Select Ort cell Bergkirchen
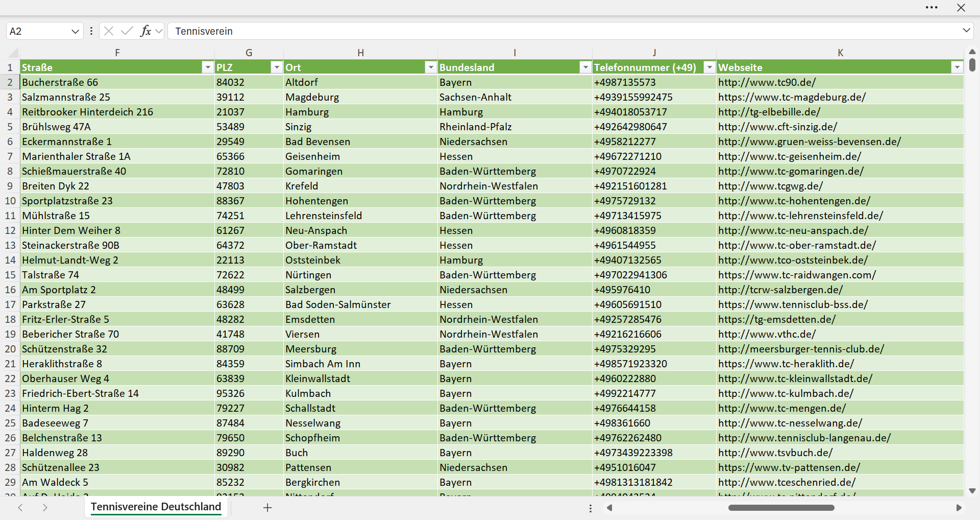Screen dimensions: 980x520 (360, 482)
